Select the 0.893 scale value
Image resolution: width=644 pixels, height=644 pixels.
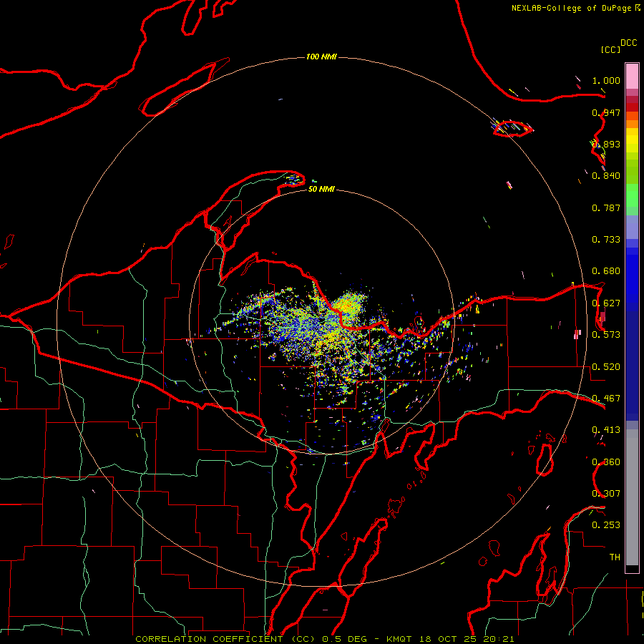click(606, 144)
